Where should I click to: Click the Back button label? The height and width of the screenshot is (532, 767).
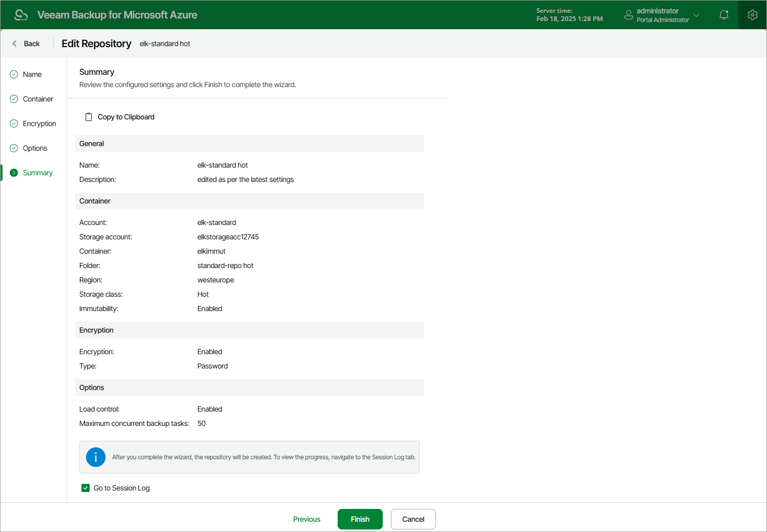point(32,44)
